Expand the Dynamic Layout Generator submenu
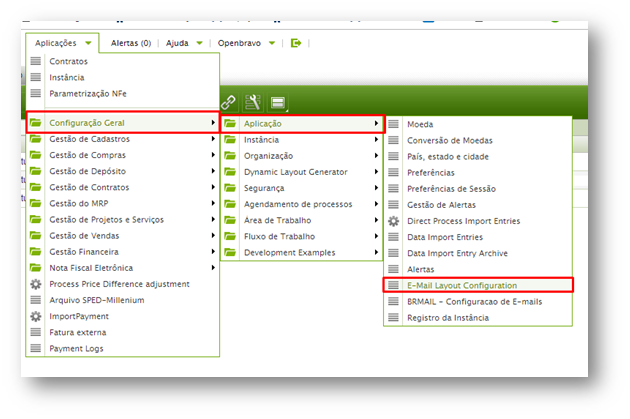 pos(301,172)
